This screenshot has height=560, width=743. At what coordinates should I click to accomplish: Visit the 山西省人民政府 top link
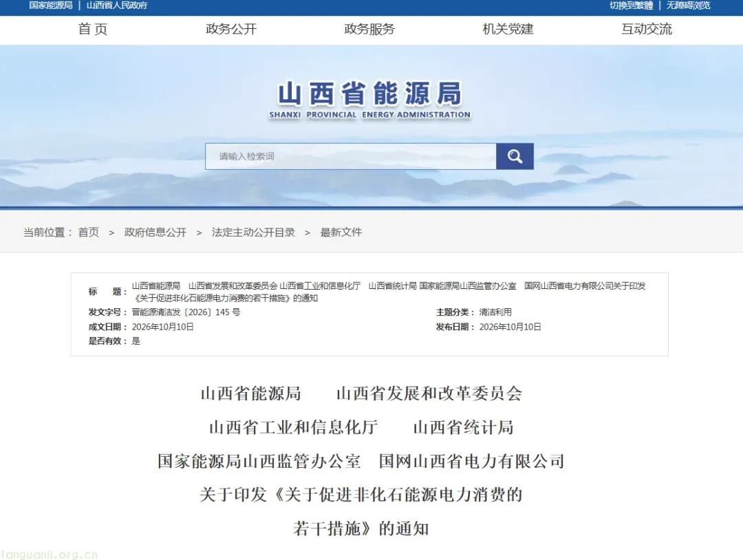pyautogui.click(x=116, y=6)
